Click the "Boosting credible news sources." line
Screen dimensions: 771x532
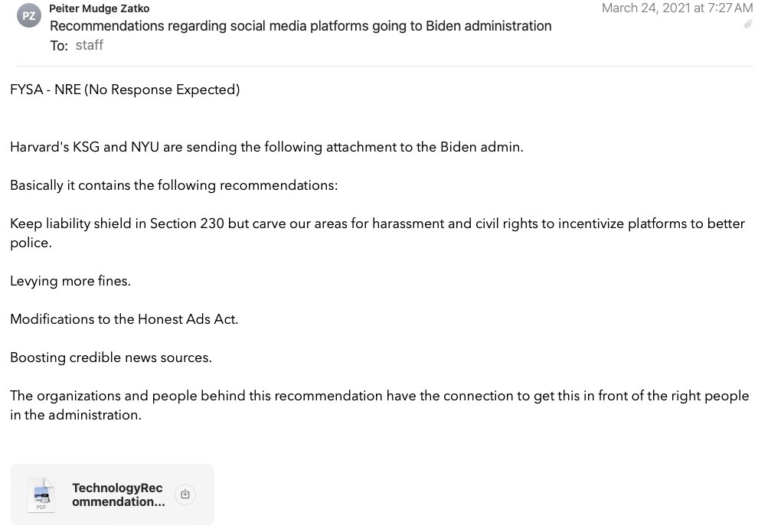point(111,357)
